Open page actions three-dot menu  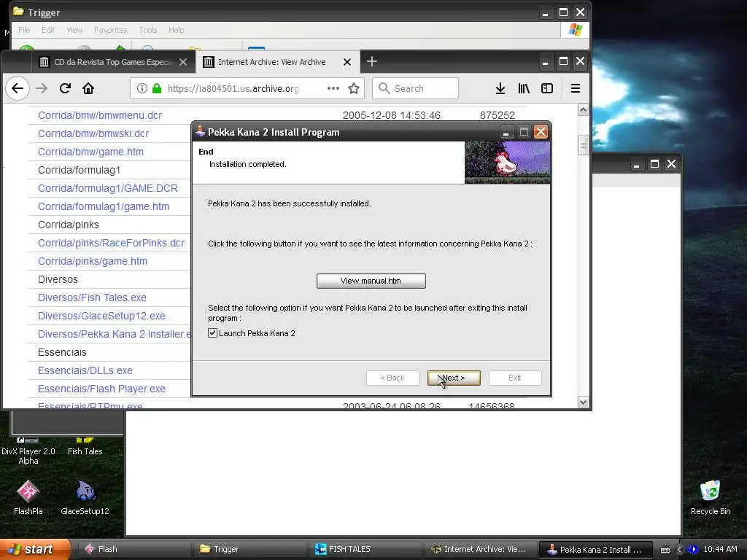(333, 88)
